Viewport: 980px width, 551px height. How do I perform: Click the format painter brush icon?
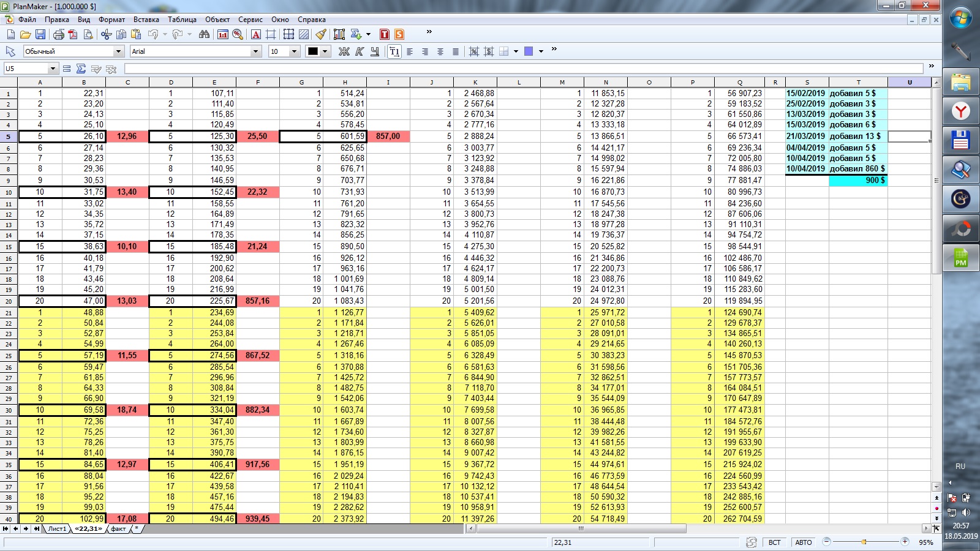pyautogui.click(x=321, y=34)
